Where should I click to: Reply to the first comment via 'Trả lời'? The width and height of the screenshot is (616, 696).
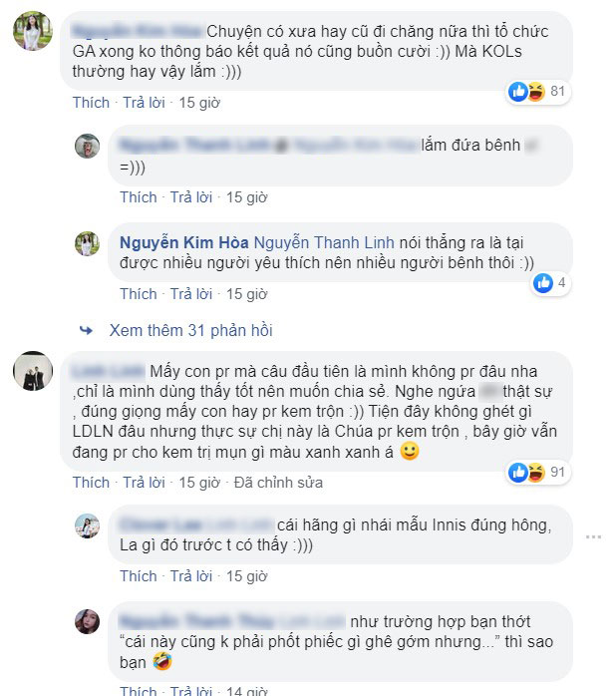click(144, 103)
